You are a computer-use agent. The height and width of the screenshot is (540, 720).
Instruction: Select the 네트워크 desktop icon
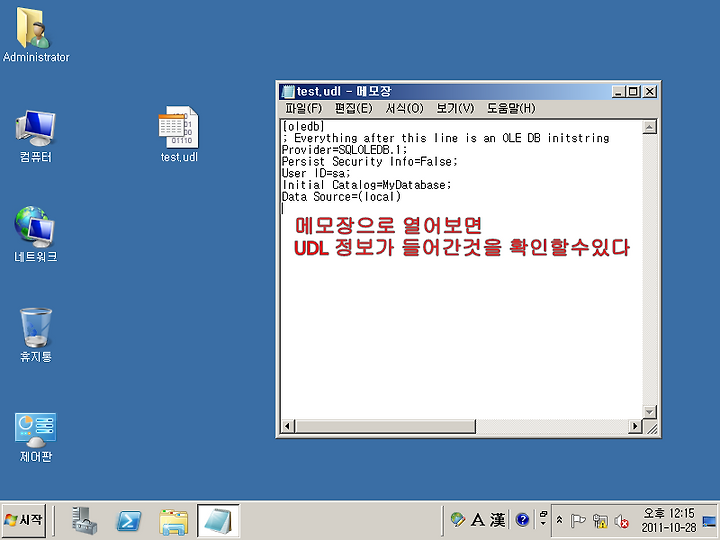[35, 234]
